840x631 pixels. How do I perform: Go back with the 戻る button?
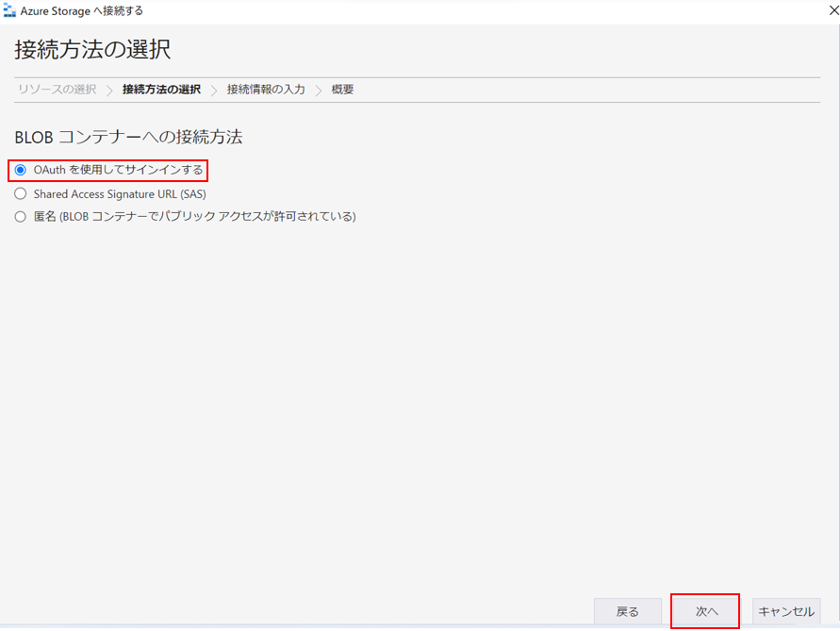(627, 611)
